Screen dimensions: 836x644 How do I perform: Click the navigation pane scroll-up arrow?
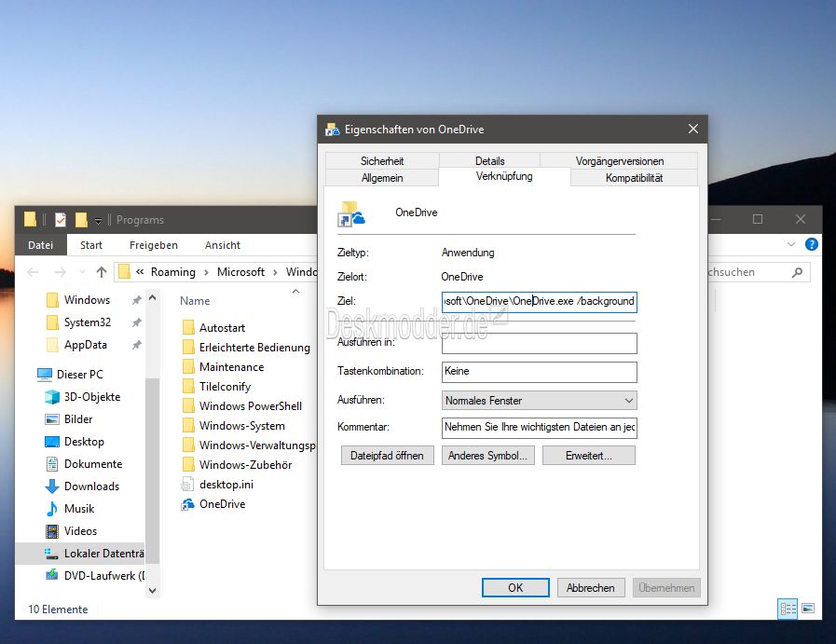pyautogui.click(x=153, y=297)
